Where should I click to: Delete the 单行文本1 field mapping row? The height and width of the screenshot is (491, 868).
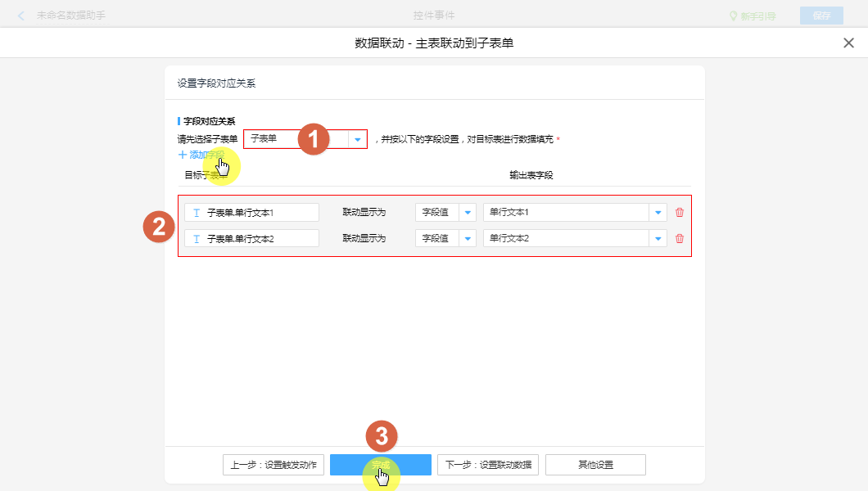(x=679, y=213)
